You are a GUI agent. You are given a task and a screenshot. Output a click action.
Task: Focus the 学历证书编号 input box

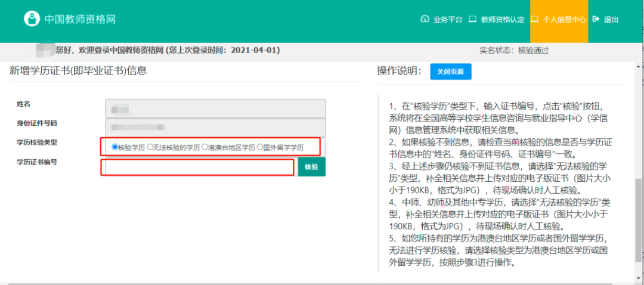pyautogui.click(x=198, y=168)
